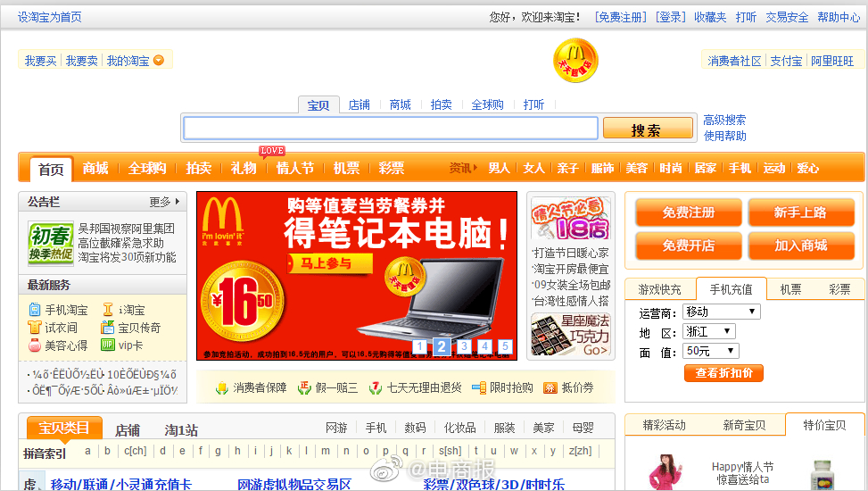Image resolution: width=868 pixels, height=491 pixels.
Task: Open the 地区 dropdown showing 浙江
Action: click(x=709, y=331)
